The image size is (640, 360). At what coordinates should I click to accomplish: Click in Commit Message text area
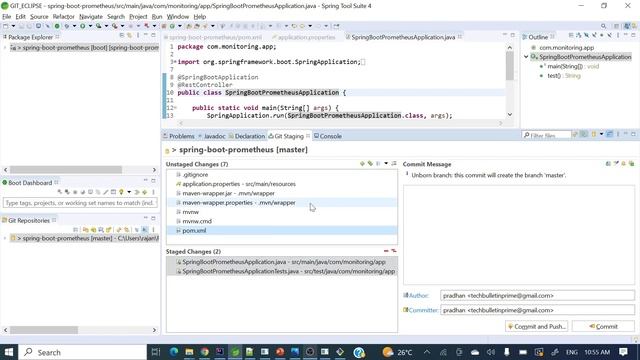[x=519, y=235]
